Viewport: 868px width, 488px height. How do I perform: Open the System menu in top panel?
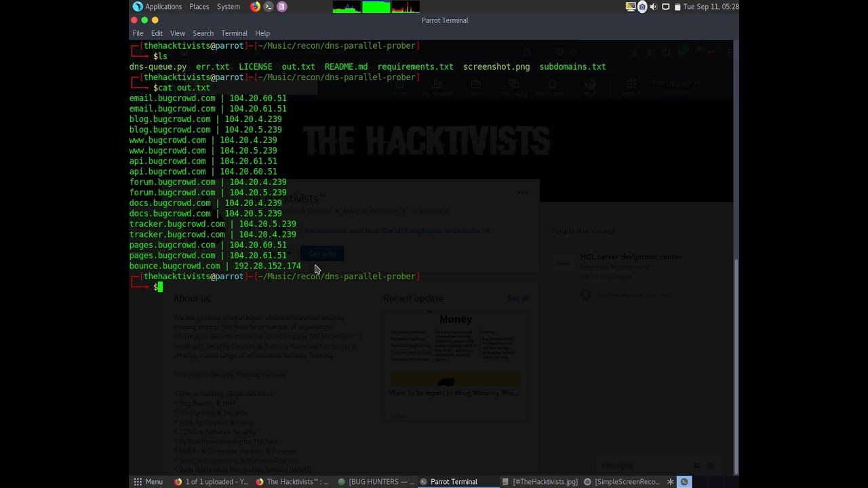(x=229, y=7)
